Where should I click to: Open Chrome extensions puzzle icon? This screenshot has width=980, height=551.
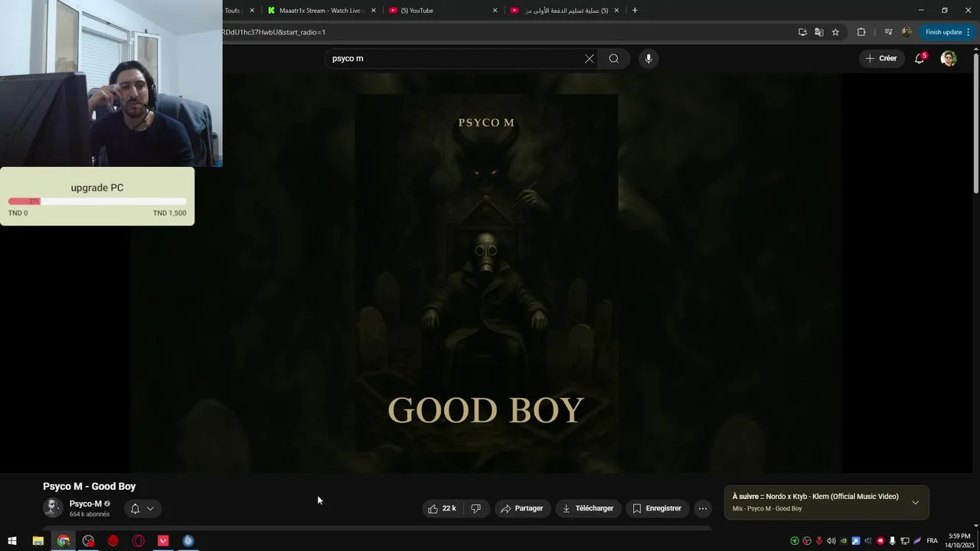point(861,32)
